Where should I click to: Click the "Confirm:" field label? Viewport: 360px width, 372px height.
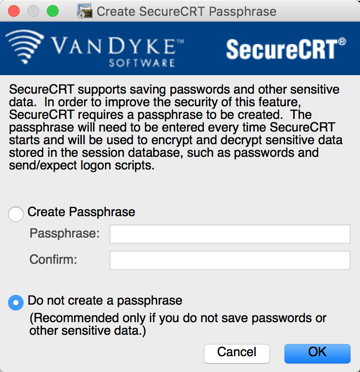pyautogui.click(x=53, y=259)
